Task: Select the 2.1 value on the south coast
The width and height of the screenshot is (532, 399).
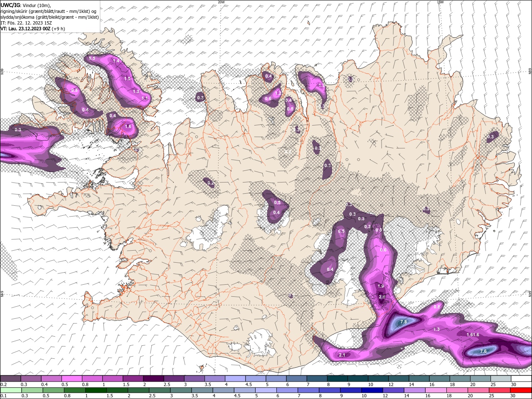Action: point(342,355)
